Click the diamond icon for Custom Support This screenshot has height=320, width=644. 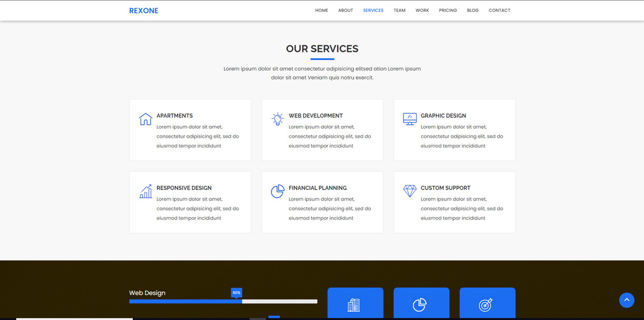click(410, 191)
